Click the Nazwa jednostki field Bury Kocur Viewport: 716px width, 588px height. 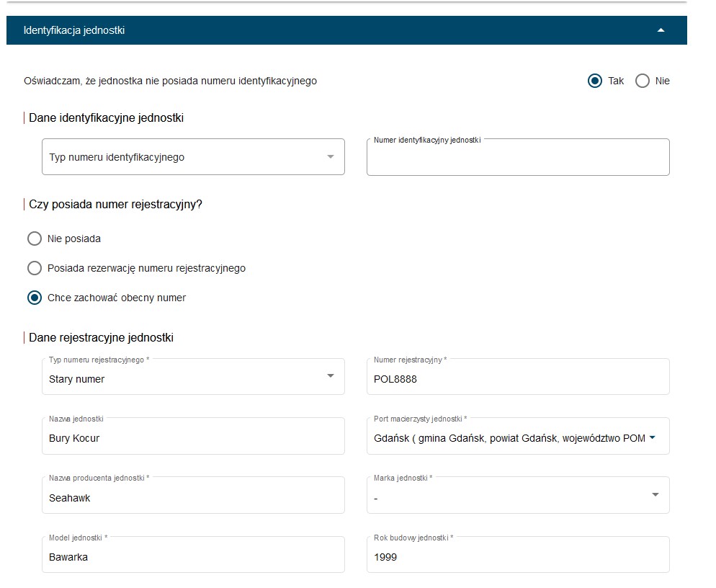pos(193,436)
